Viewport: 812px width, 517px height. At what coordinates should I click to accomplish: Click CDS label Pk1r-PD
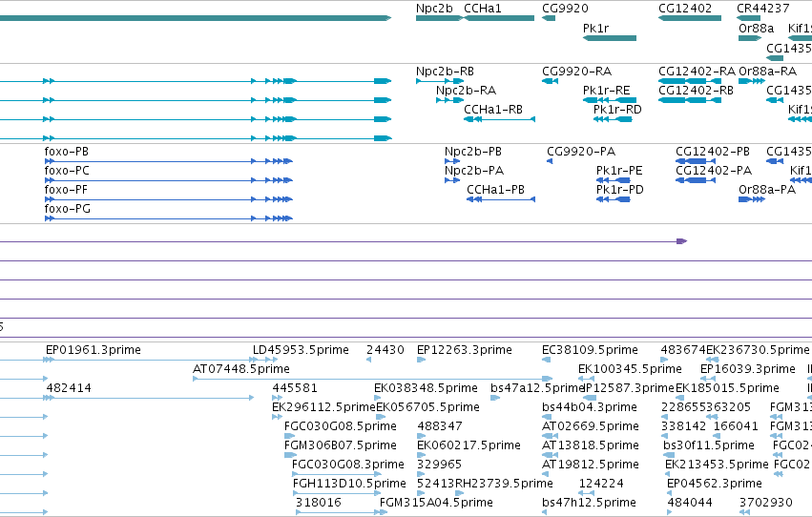pyautogui.click(x=620, y=190)
